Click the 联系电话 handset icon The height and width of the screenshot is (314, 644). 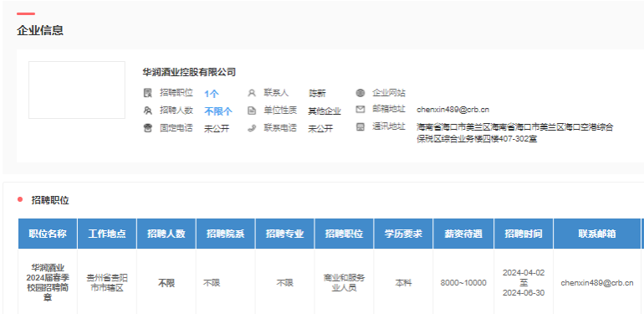pos(252,128)
